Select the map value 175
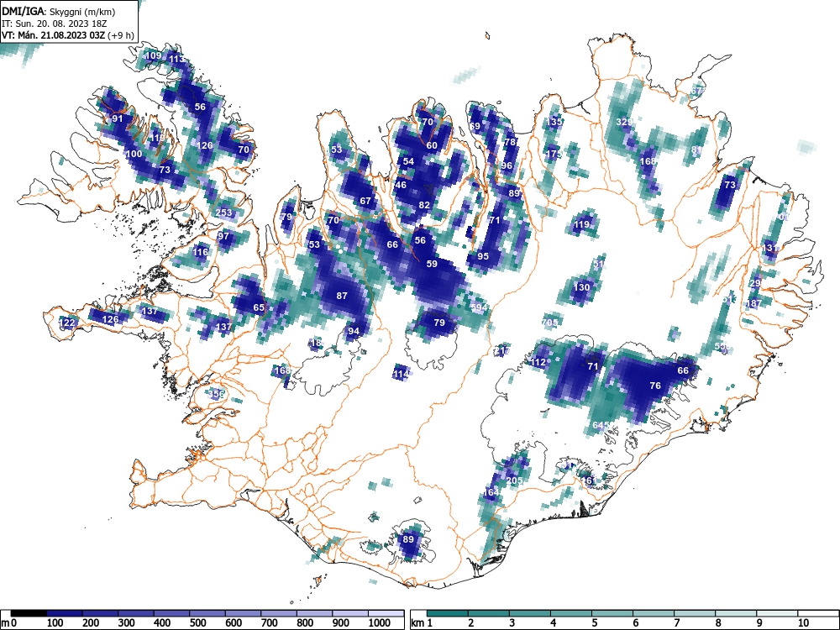Viewport: 840px width, 630px height. (554, 154)
